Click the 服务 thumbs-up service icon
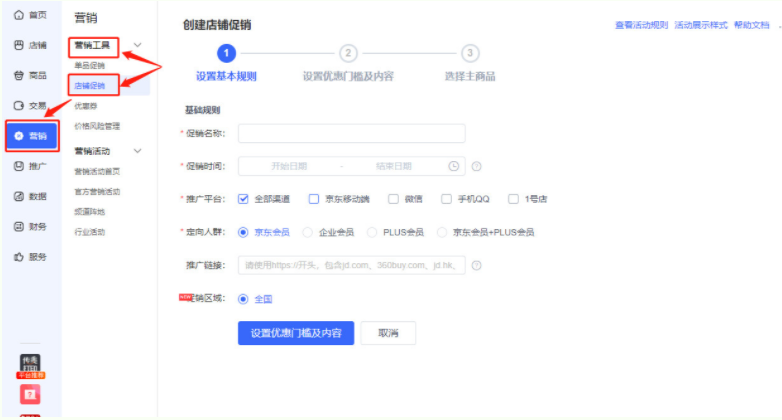782x420 pixels. coord(19,257)
